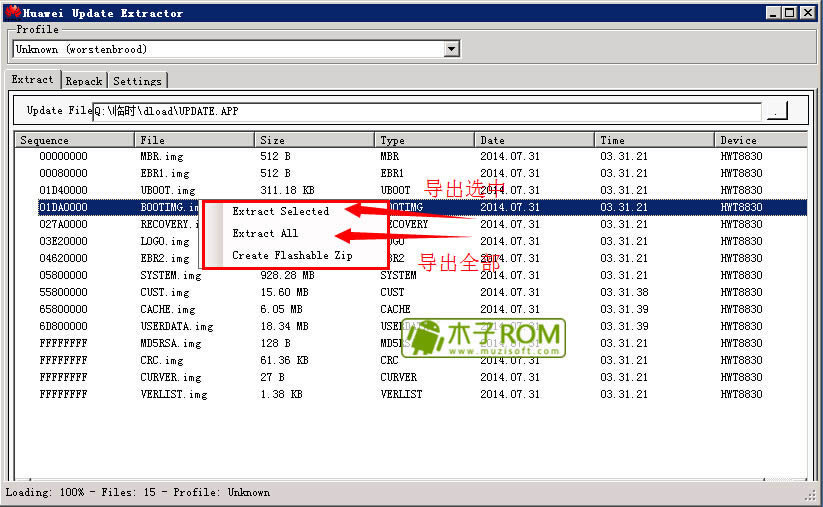Select the VERLIST.img row
This screenshot has height=507, width=823.
(173, 395)
